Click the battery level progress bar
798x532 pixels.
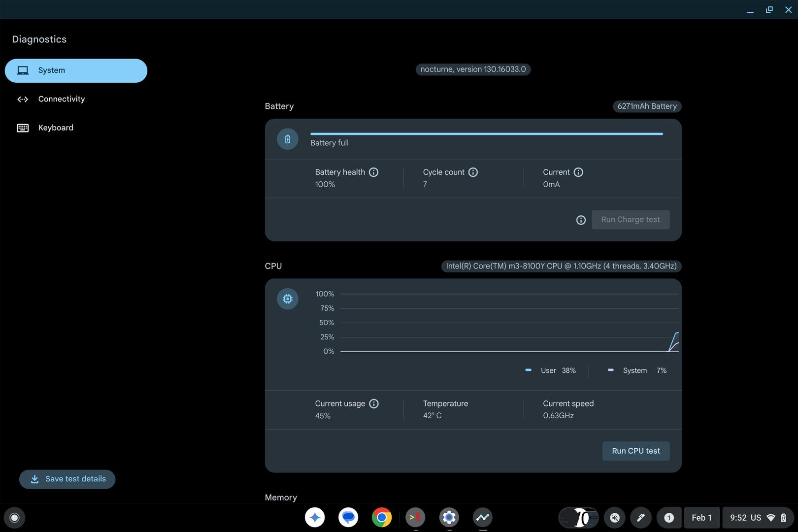(x=486, y=133)
